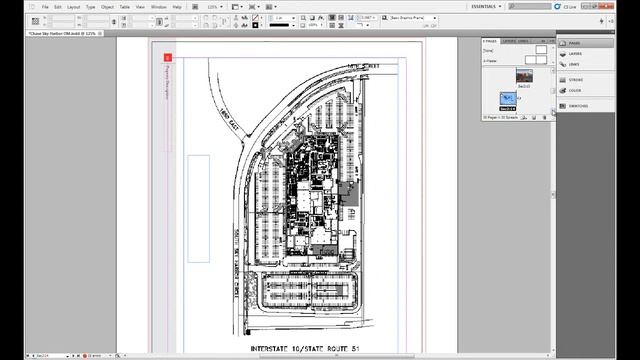Select the page thumbnail with the photo
The height and width of the screenshot is (360, 640).
click(524, 76)
